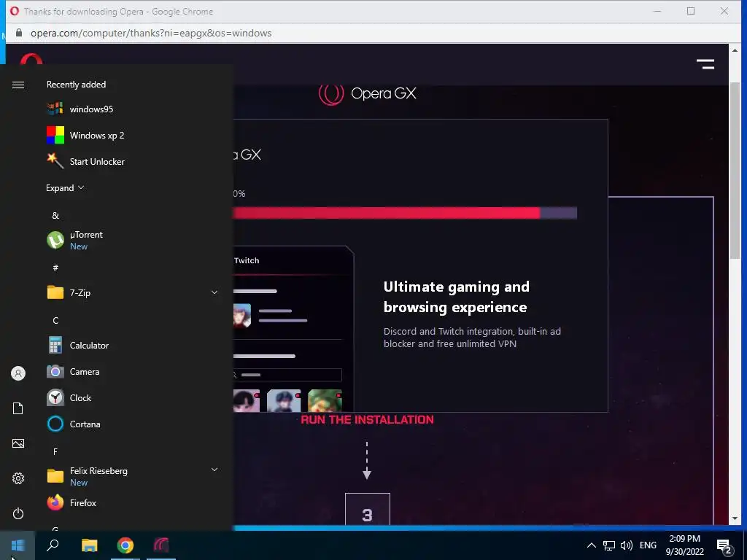Open Settings gear in Start sidebar
Viewport: 747px width, 560px height.
tap(18, 478)
